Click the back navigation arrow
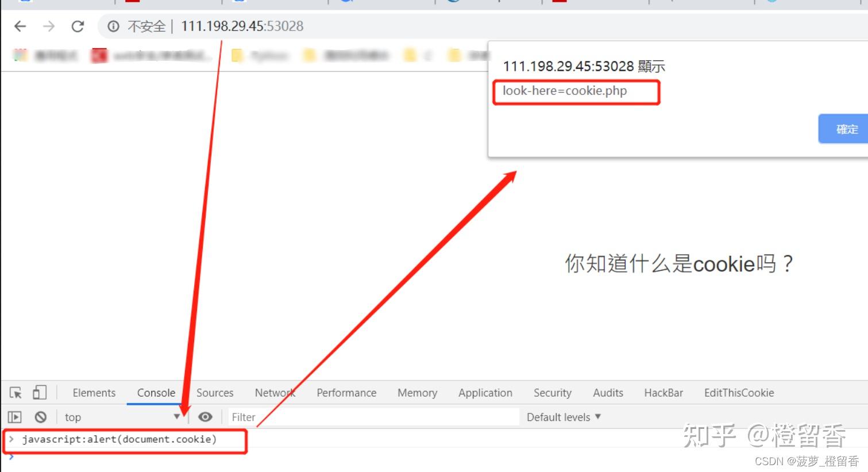This screenshot has height=472, width=868. (20, 26)
